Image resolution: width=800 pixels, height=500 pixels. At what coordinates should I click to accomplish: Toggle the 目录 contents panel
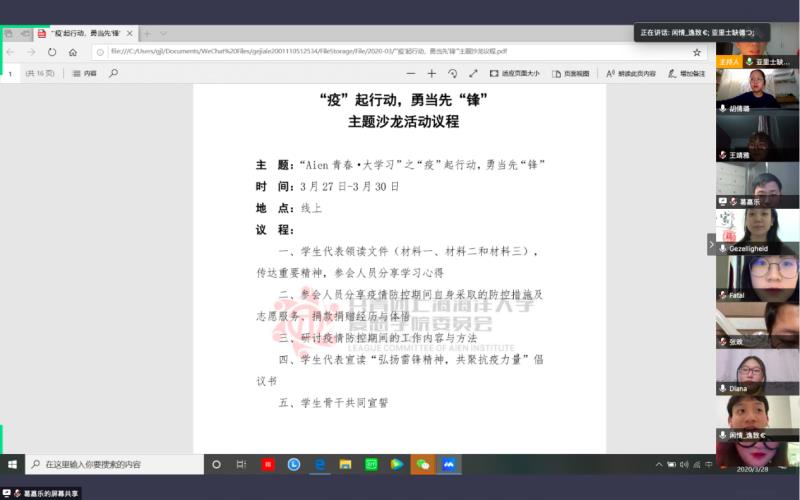pos(85,73)
